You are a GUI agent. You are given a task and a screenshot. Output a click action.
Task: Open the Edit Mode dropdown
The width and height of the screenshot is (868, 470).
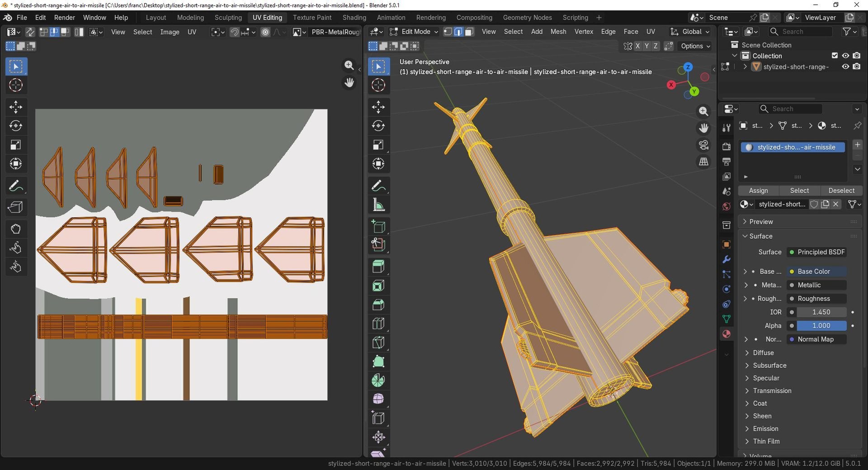click(x=414, y=32)
